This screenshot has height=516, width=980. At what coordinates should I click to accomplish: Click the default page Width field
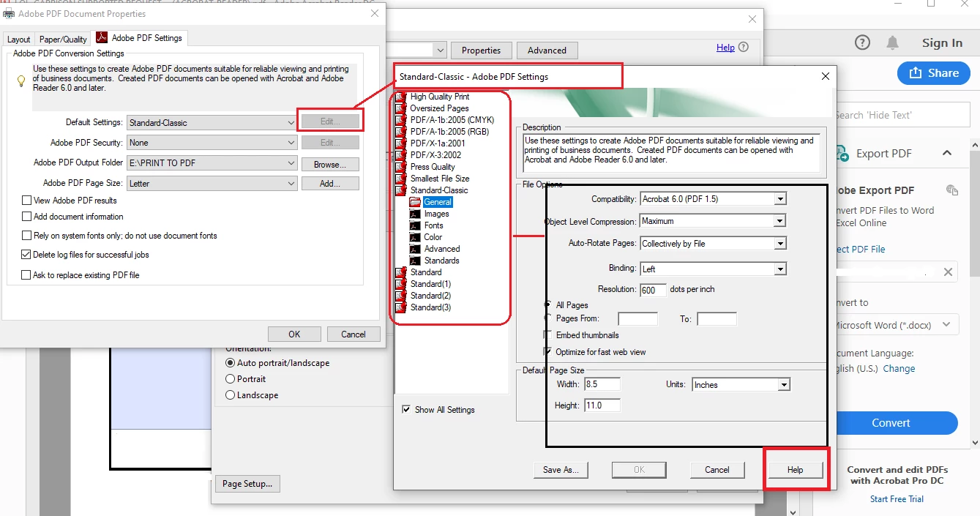tap(602, 385)
